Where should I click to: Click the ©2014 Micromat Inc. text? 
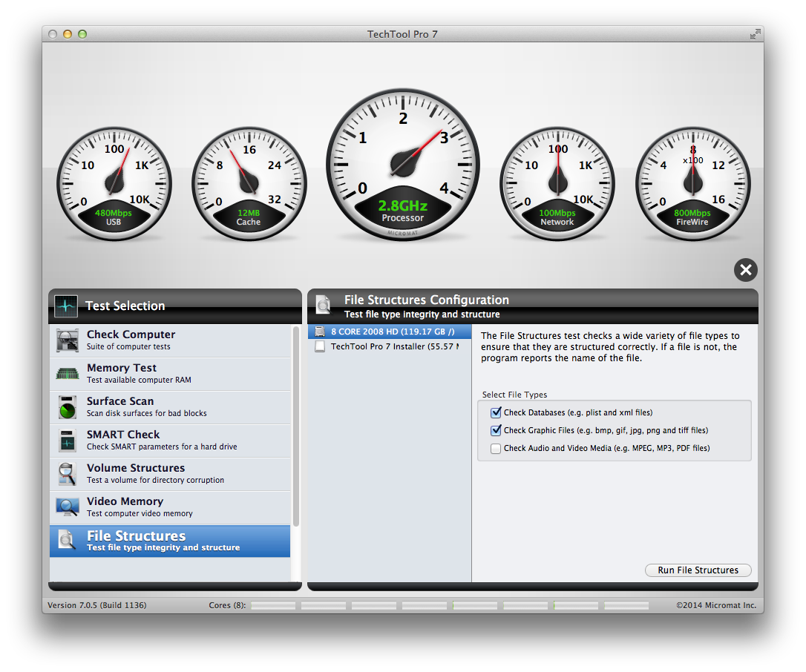coord(716,605)
